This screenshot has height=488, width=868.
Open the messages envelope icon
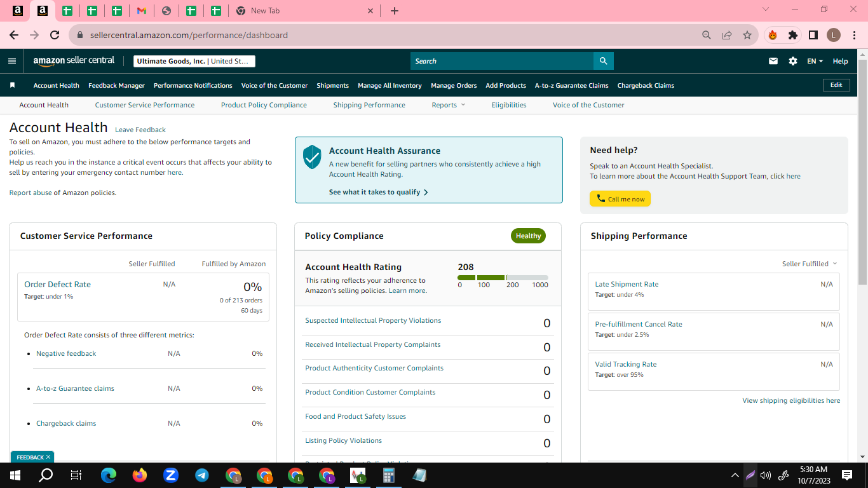(x=773, y=61)
